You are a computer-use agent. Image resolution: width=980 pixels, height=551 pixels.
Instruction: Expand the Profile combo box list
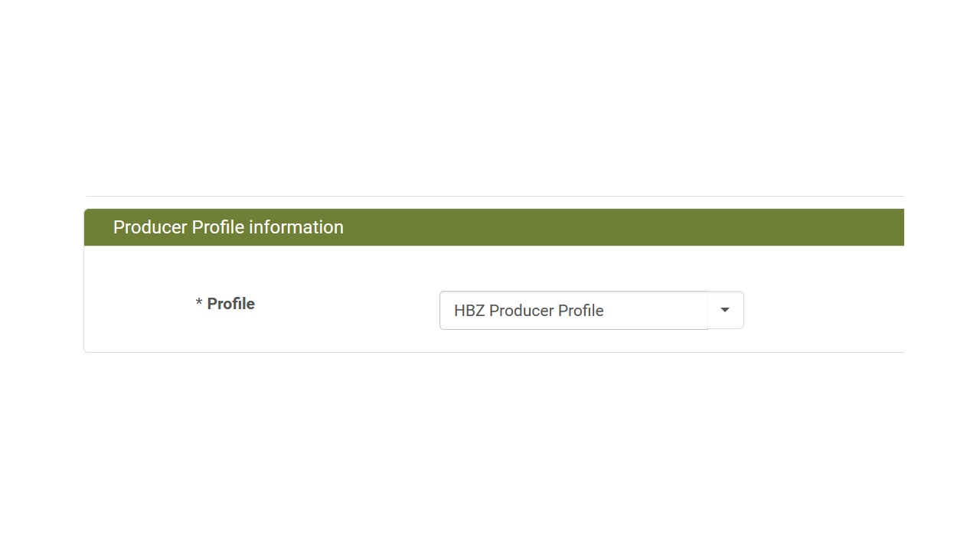[x=725, y=310]
